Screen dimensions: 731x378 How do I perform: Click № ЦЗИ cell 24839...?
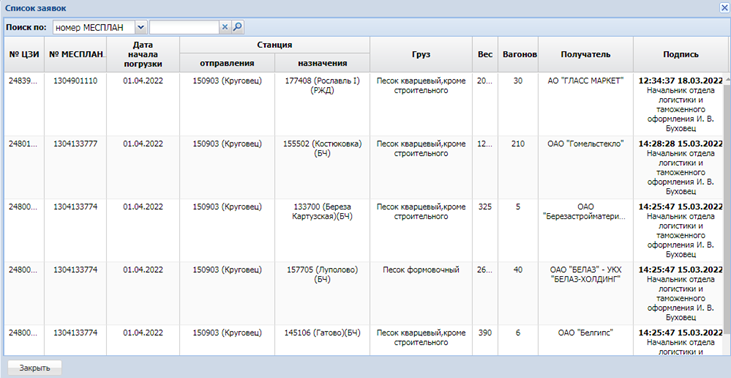24,81
